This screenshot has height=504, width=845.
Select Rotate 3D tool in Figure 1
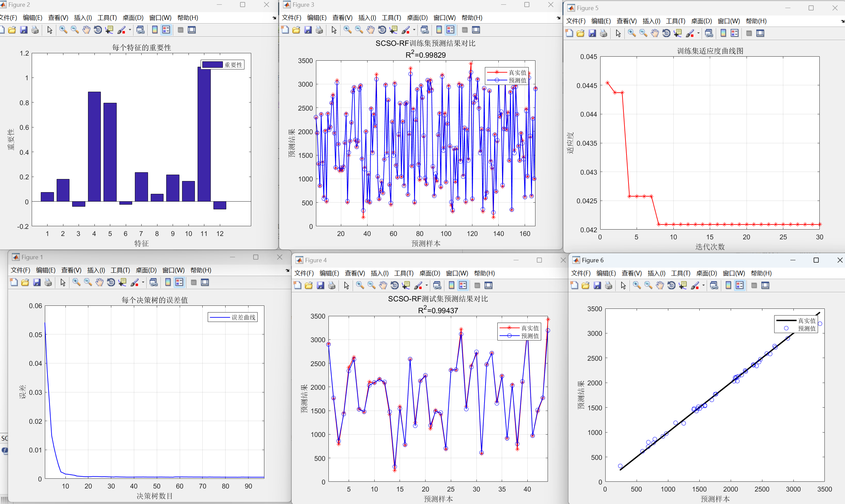[111, 282]
